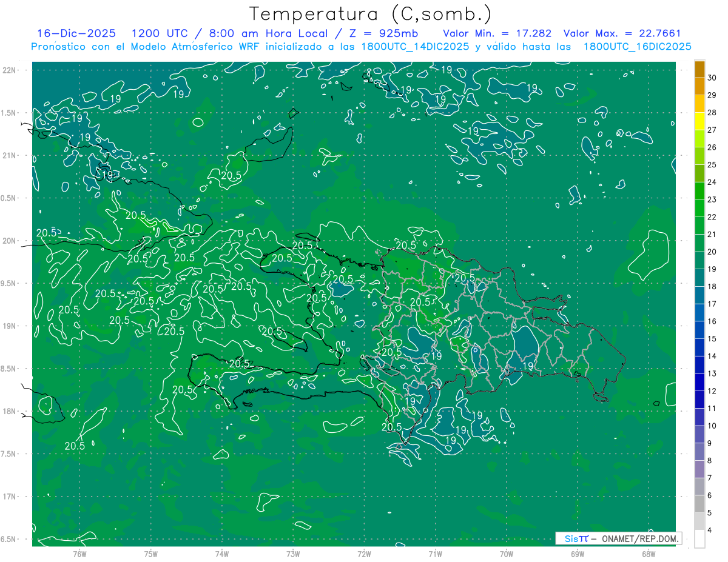This screenshot has width=728, height=562.
Task: Pick the yellow legend swatch between 27 and 28
Action: pyautogui.click(x=699, y=121)
